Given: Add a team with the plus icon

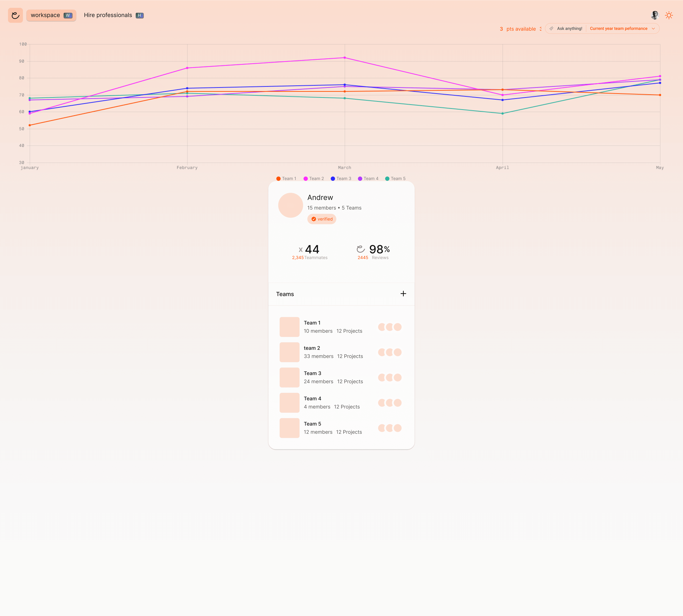Looking at the screenshot, I should point(403,294).
